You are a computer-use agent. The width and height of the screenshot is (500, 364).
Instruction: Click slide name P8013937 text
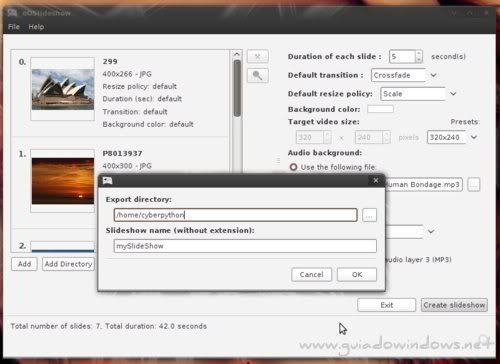122,153
